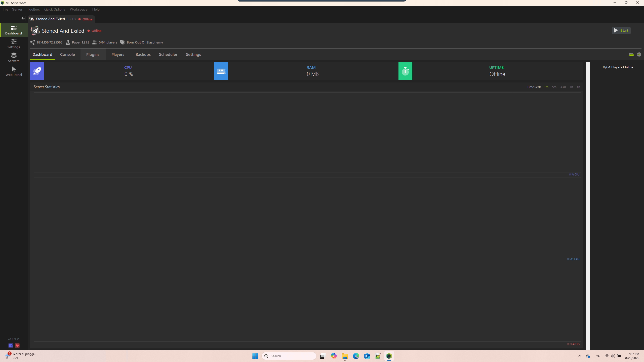Switch to the Console tab
The height and width of the screenshot is (362, 644).
(67, 55)
